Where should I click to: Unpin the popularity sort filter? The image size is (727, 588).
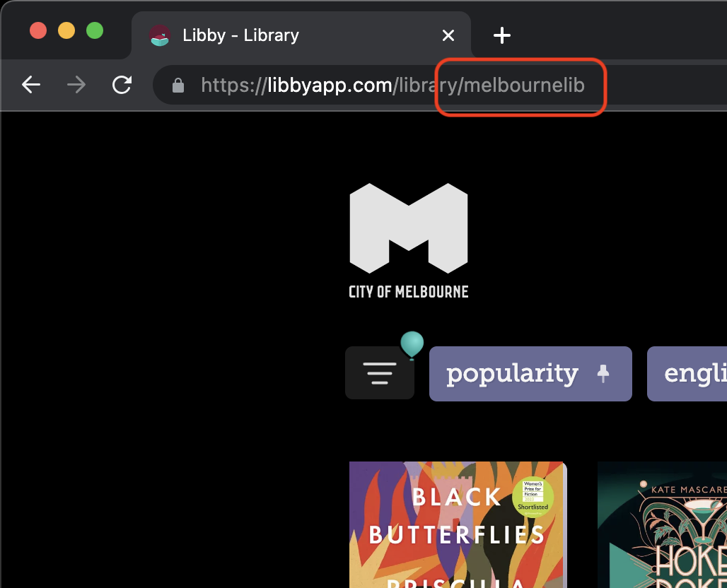604,372
